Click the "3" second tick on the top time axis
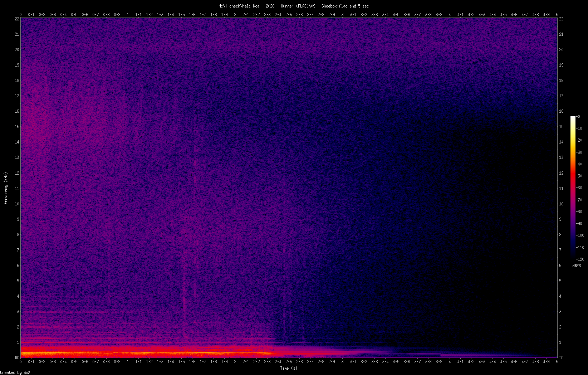 [342, 15]
